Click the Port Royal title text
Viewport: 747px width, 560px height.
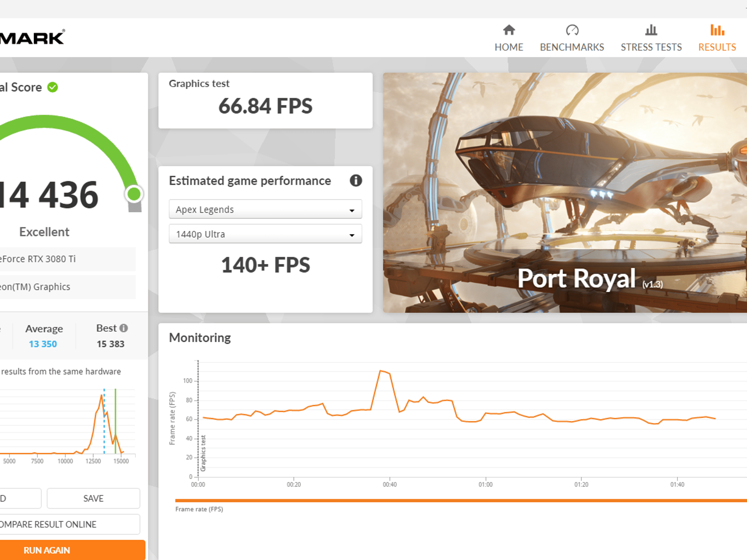click(576, 279)
